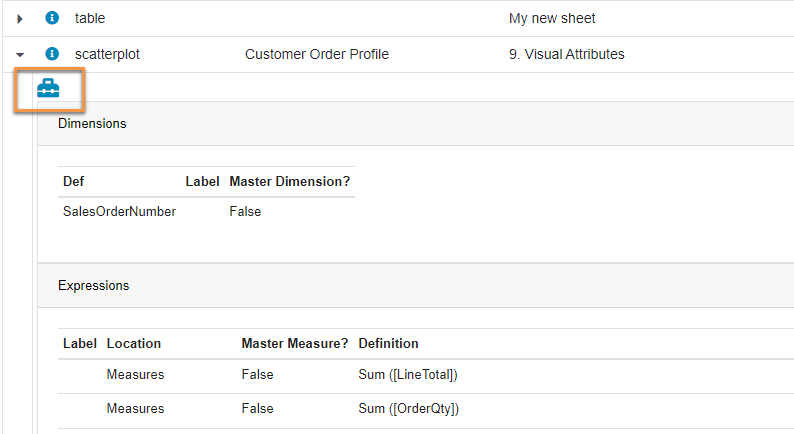Click the Def column header

tap(74, 181)
